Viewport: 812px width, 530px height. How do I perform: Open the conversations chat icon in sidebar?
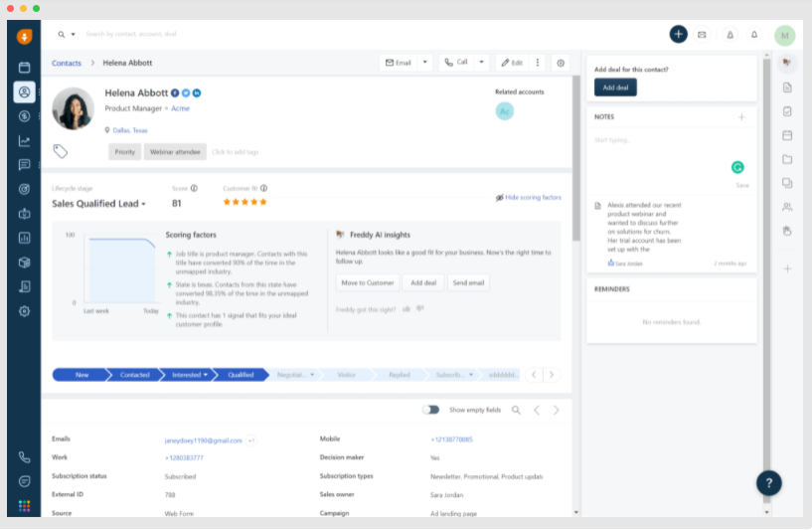pos(24,165)
